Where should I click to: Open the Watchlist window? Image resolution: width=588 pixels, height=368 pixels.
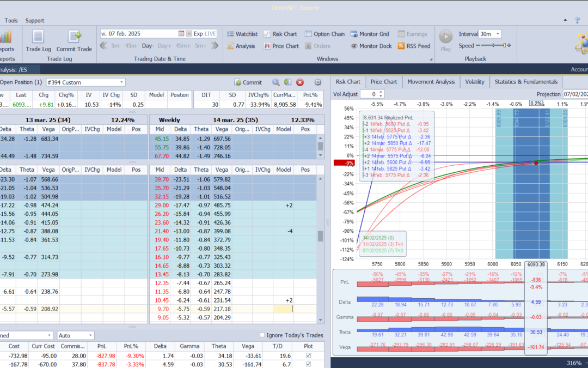[242, 34]
